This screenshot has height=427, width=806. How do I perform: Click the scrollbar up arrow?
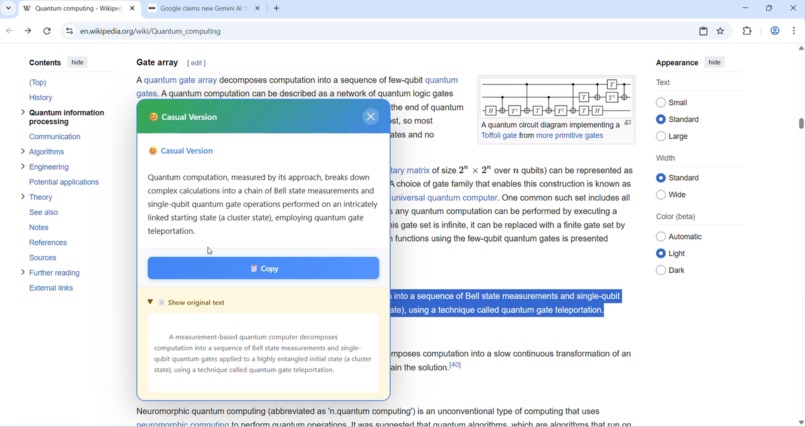coord(801,48)
